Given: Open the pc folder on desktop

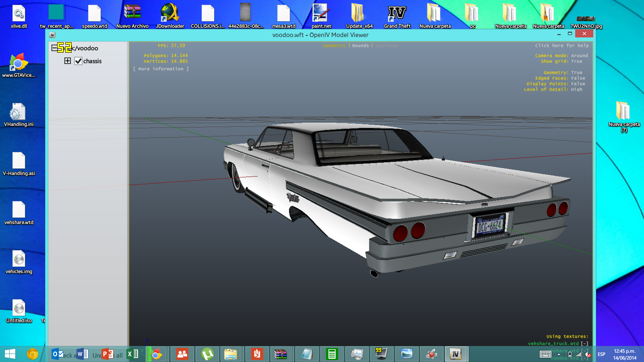Looking at the screenshot, I should pos(473,17).
